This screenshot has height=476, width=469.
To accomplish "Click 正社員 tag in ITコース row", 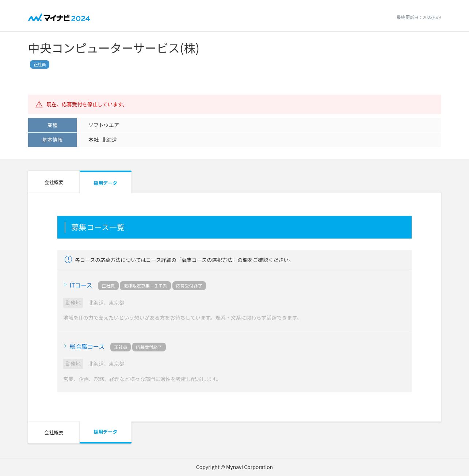I will [108, 286].
